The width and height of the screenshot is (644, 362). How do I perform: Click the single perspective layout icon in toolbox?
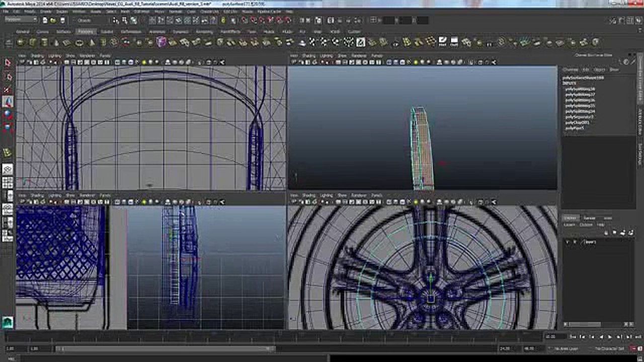coord(8,169)
